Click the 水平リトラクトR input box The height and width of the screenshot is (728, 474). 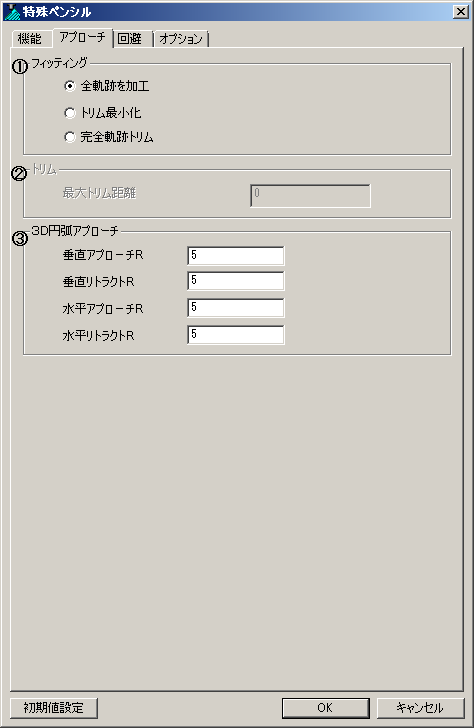[x=235, y=335]
